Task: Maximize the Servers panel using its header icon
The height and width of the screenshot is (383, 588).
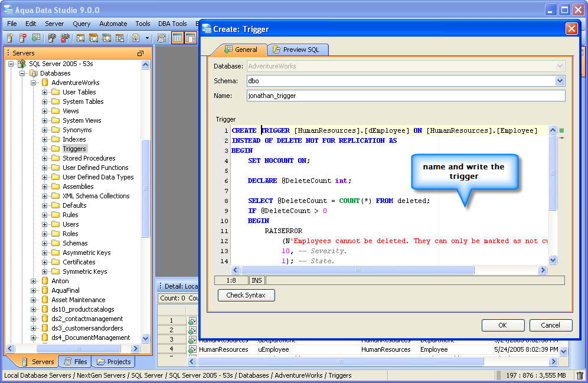Action: pos(141,53)
